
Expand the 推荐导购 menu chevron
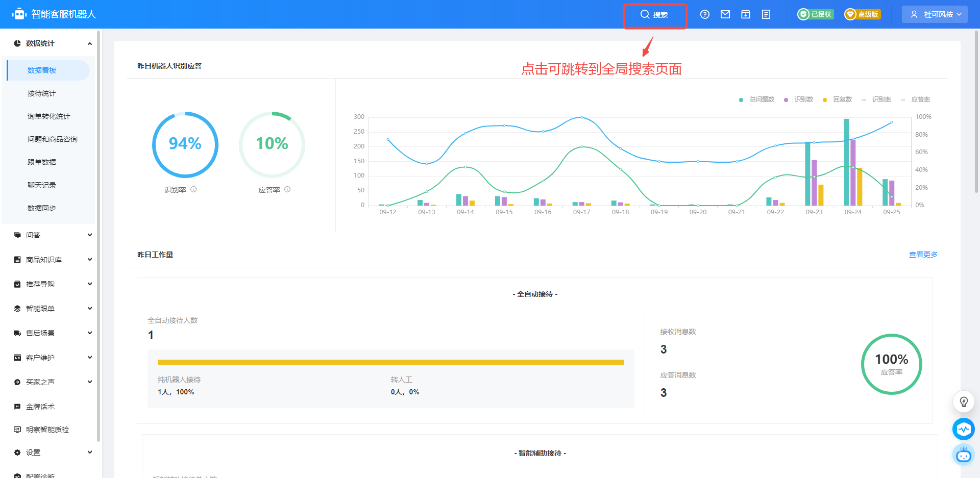coord(90,284)
